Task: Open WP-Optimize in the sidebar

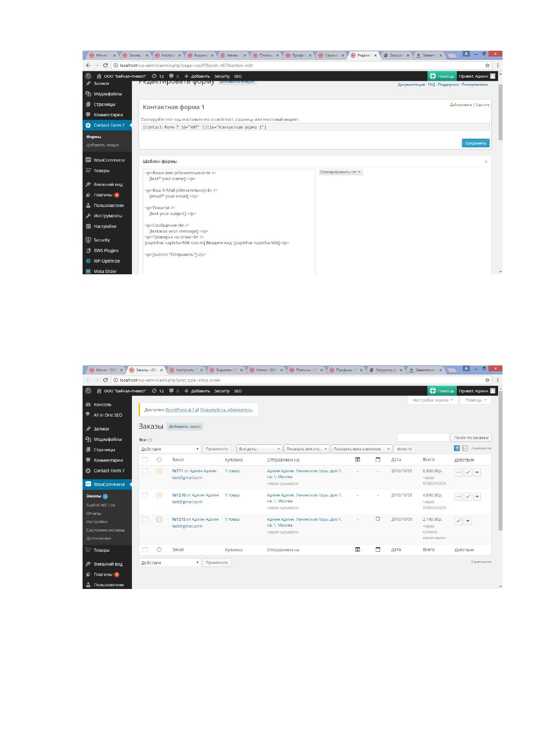Action: pyautogui.click(x=106, y=261)
